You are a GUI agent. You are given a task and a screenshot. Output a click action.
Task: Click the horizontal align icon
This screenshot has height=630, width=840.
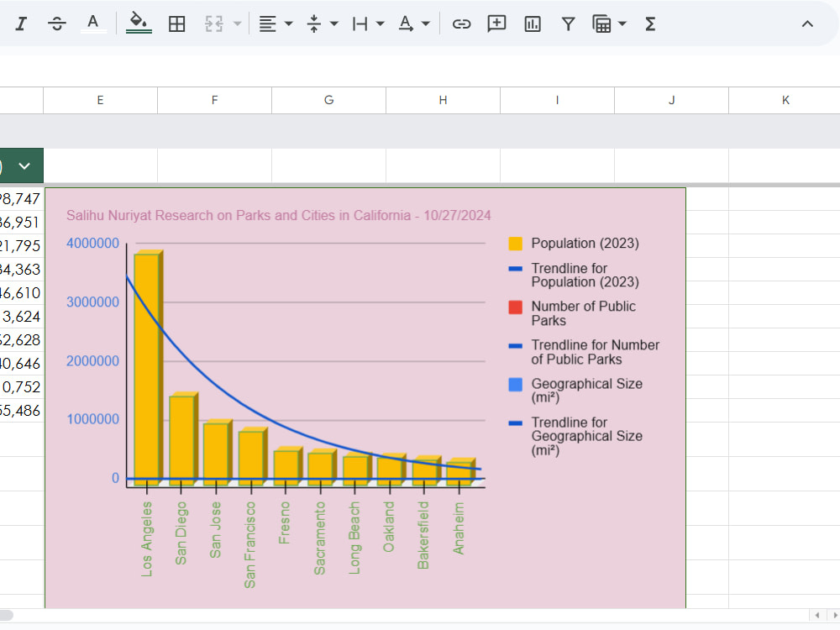(267, 24)
